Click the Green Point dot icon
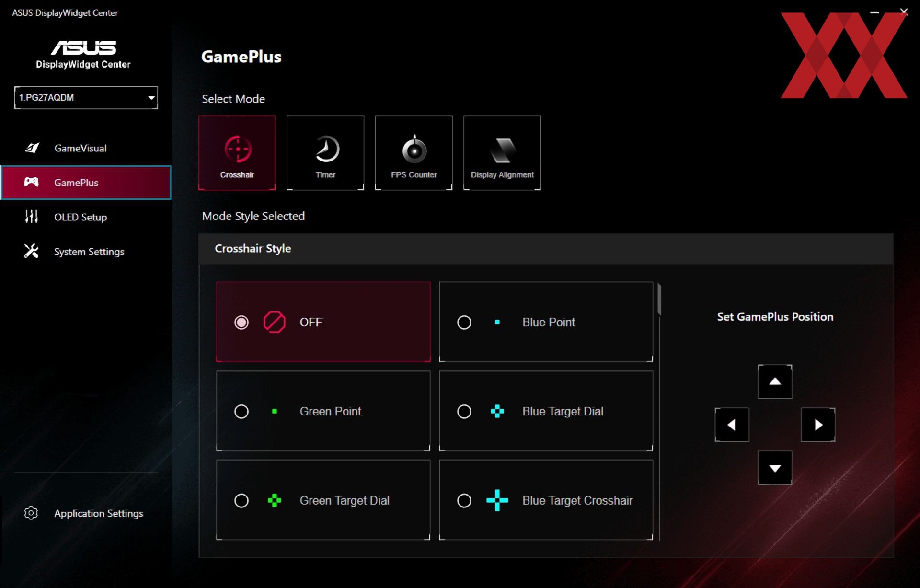Screen dimensions: 920x588 point(275,411)
